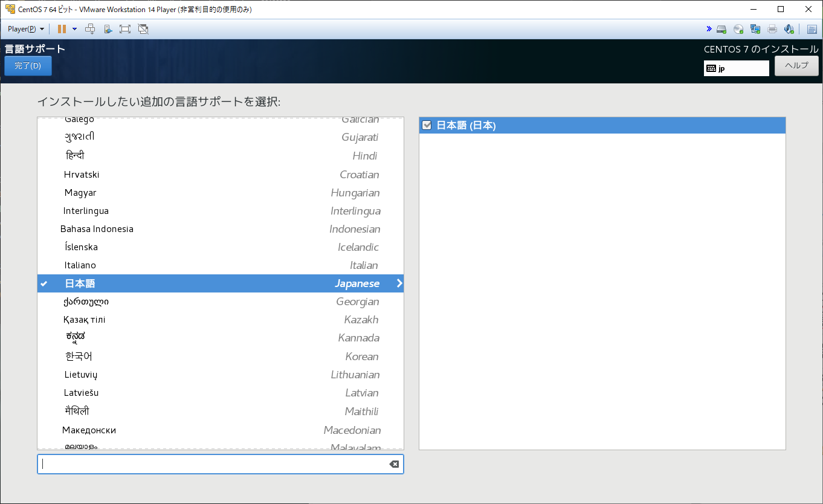823x504 pixels.
Task: Open the Player(P) menu
Action: 26,29
